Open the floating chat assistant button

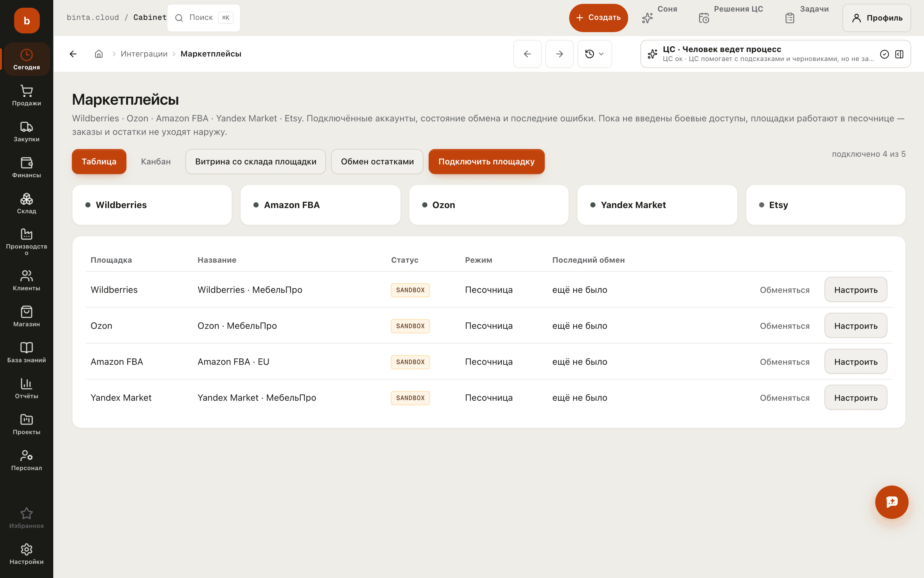click(x=892, y=502)
